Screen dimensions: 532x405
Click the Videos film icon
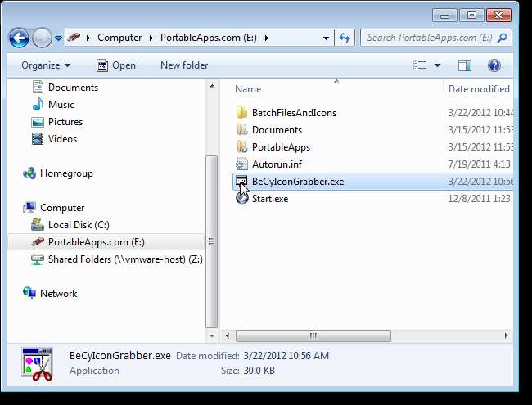[38, 139]
